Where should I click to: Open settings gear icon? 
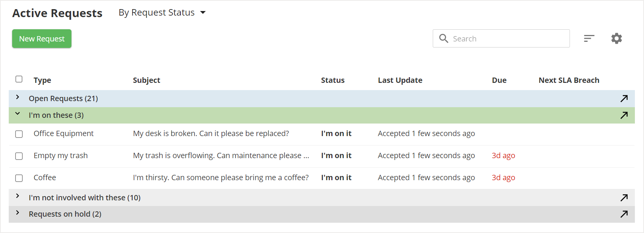(x=616, y=38)
